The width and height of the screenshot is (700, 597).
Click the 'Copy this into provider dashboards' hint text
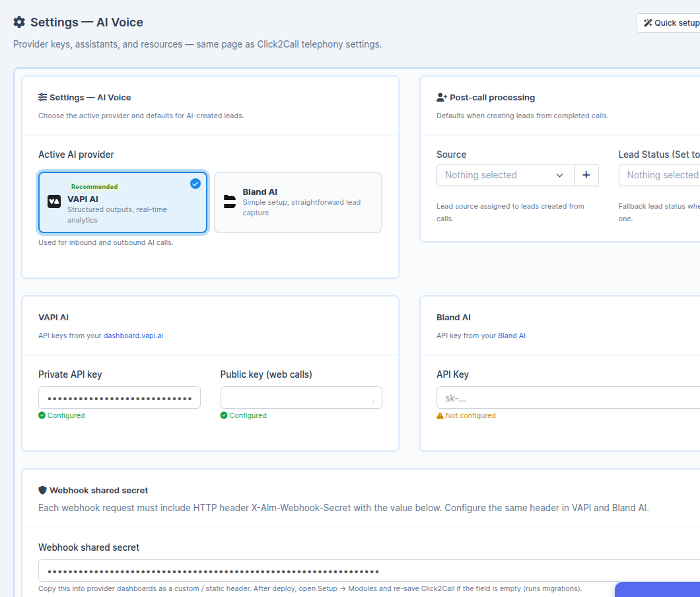(x=310, y=588)
